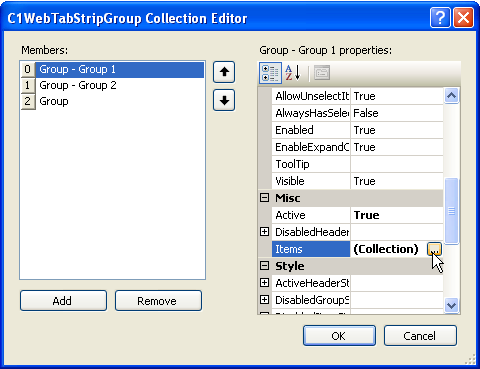Collapse the Misc category
The image size is (480, 369).
264,198
